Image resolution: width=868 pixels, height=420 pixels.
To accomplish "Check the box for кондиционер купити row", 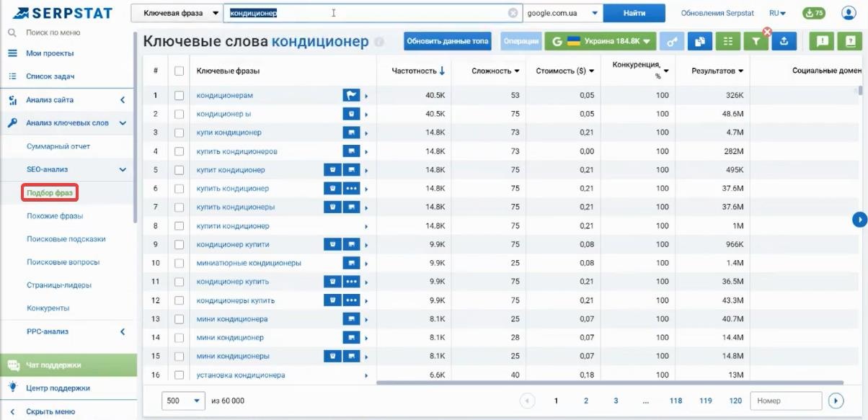I will click(x=179, y=245).
